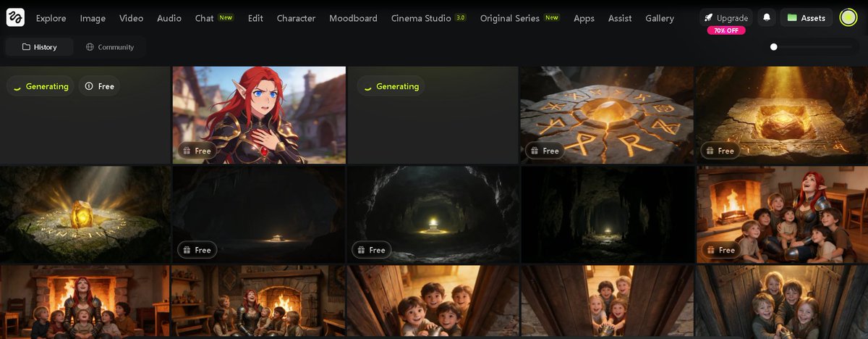Open dark cave thumbnail without Free badge

pos(606,214)
